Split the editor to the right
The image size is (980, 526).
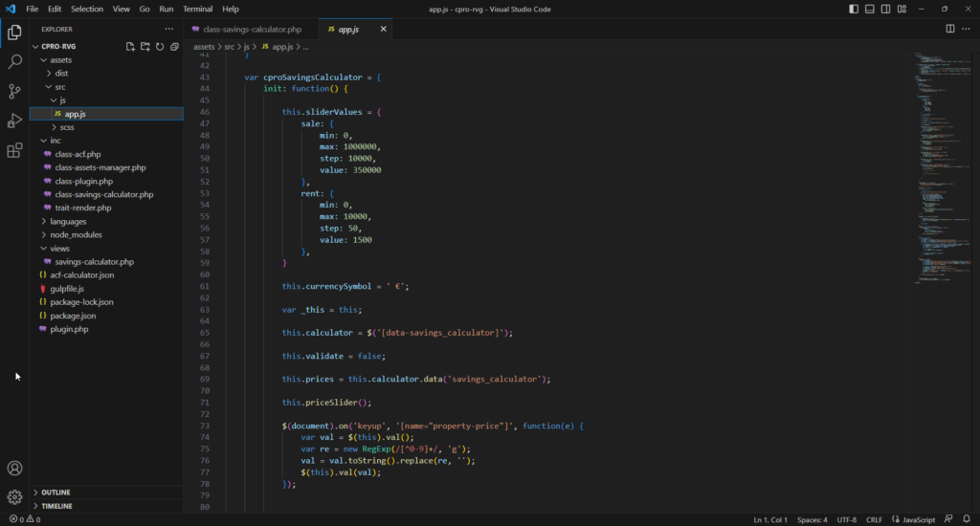pos(950,29)
